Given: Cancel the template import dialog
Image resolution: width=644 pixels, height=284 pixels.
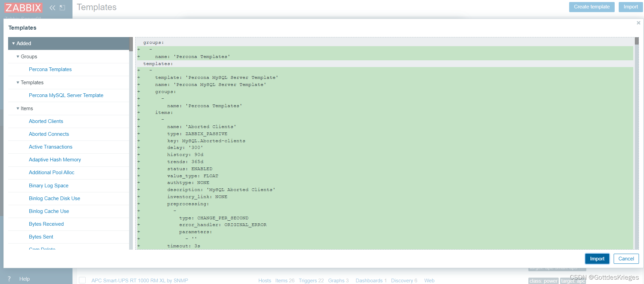Looking at the screenshot, I should click(x=626, y=259).
